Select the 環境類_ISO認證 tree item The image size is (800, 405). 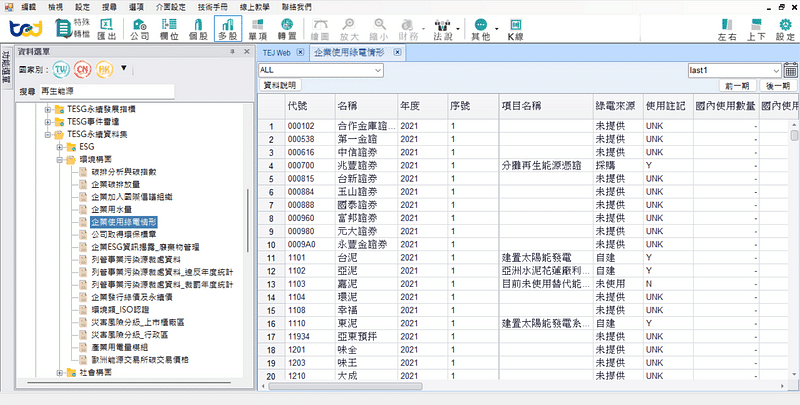[x=120, y=310]
